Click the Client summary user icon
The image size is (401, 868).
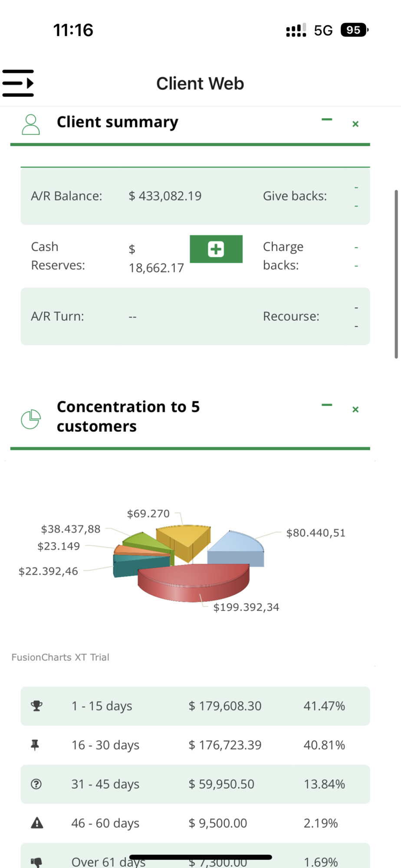pos(31,125)
